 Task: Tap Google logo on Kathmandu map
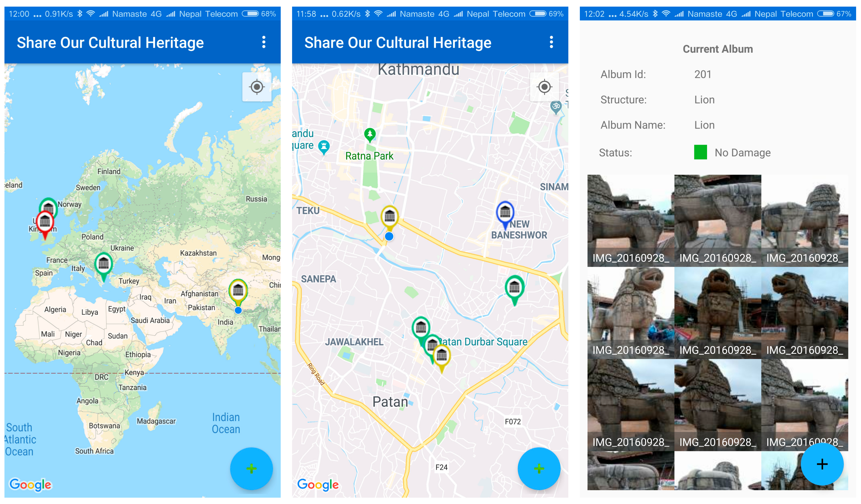point(318,484)
